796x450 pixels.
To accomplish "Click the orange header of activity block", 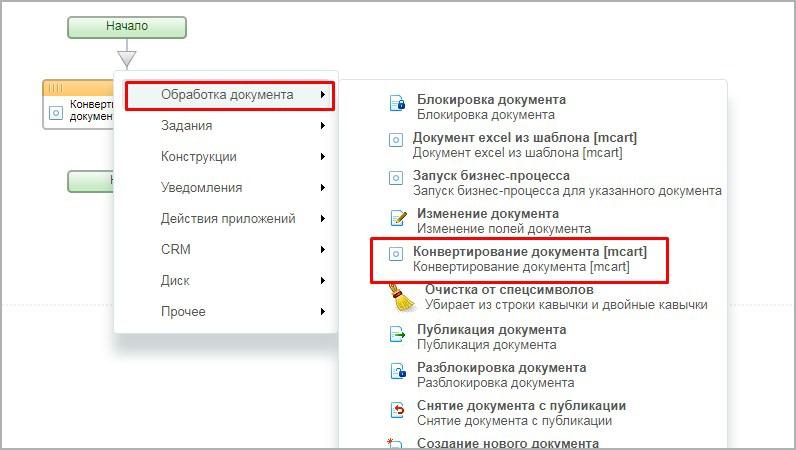I will 78,88.
